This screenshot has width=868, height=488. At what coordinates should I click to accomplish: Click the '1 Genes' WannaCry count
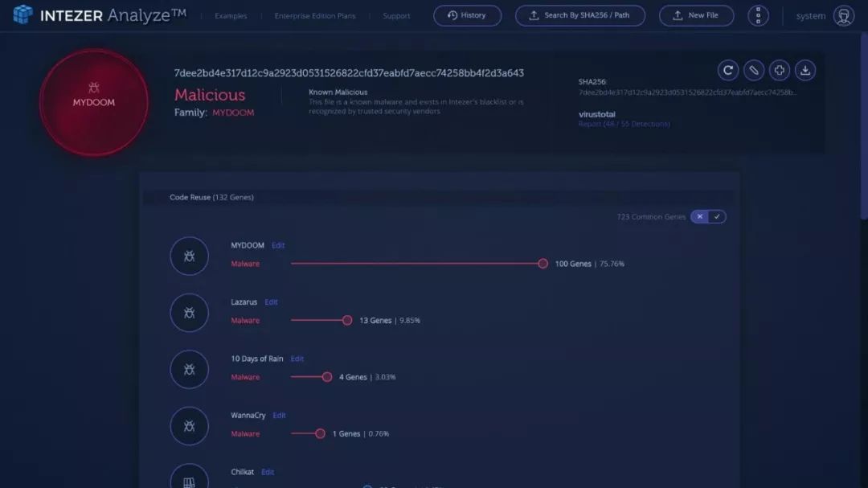coord(346,433)
